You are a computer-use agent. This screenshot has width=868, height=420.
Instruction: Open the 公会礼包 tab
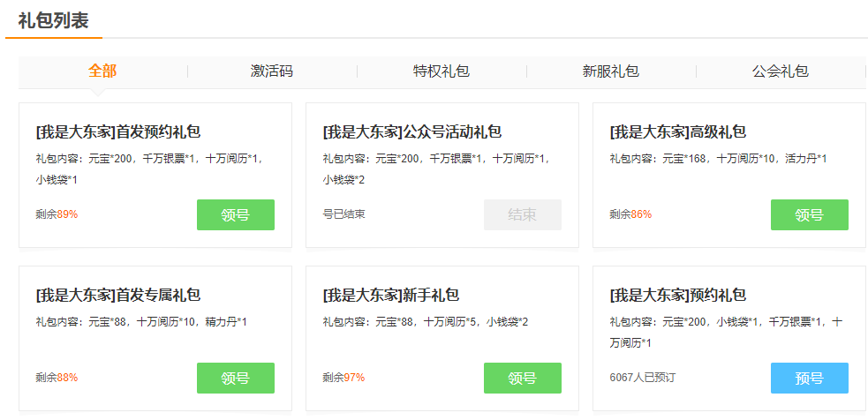point(781,71)
